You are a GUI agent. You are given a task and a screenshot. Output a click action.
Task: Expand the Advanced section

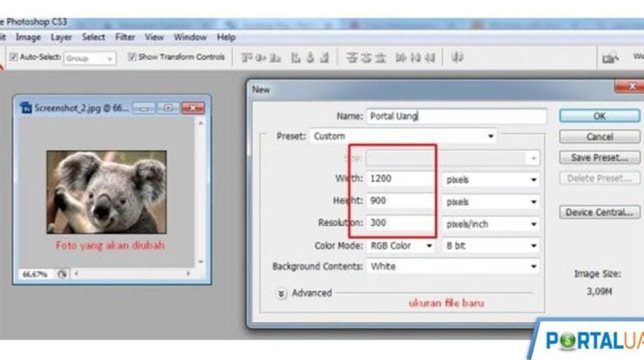281,294
